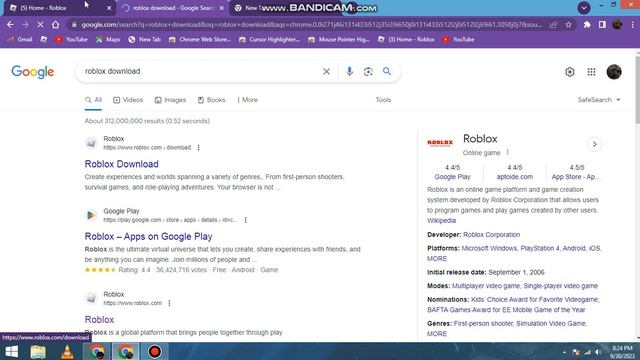Open the taskbar clock and date

point(623,352)
